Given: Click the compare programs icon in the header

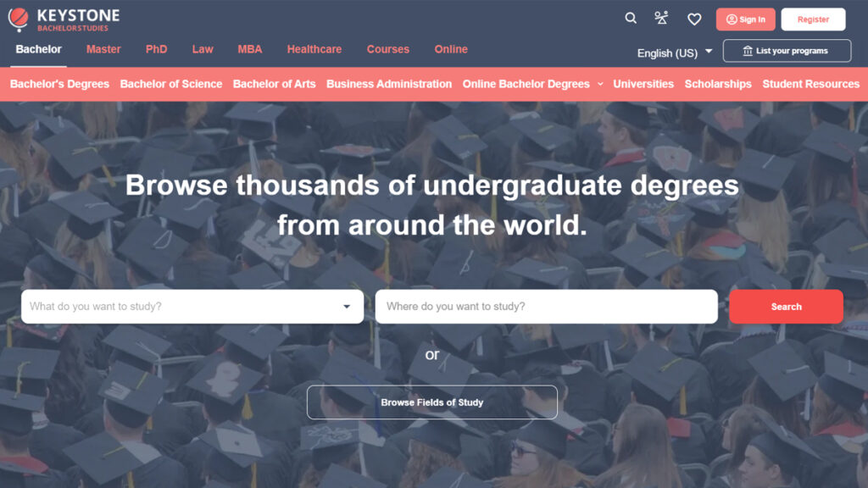Looking at the screenshot, I should coord(661,19).
